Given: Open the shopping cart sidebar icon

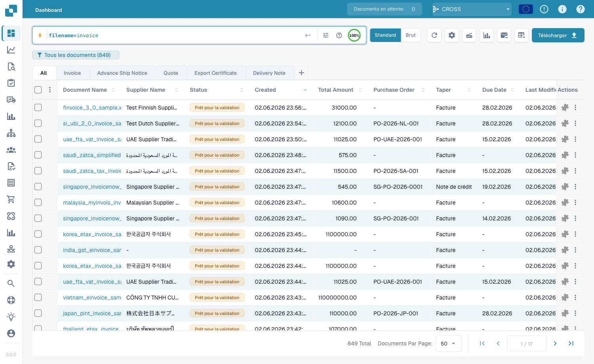Looking at the screenshot, I should pyautogui.click(x=11, y=199).
